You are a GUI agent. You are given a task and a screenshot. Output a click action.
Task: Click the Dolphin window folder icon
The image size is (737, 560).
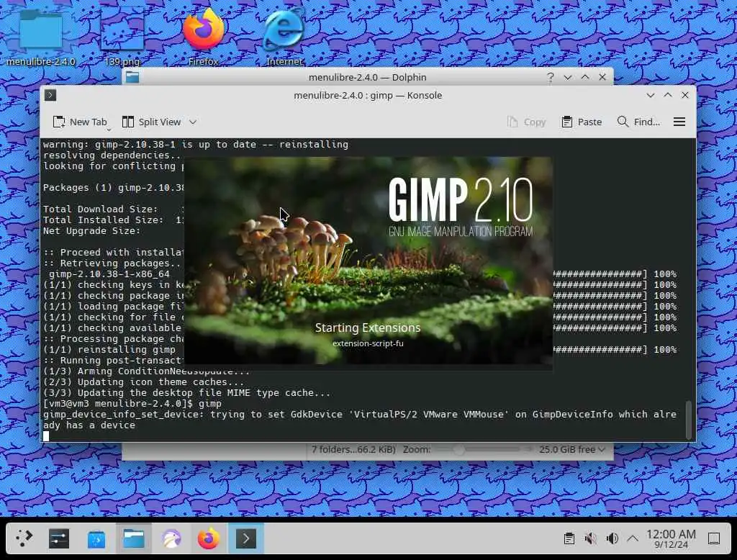pyautogui.click(x=132, y=77)
